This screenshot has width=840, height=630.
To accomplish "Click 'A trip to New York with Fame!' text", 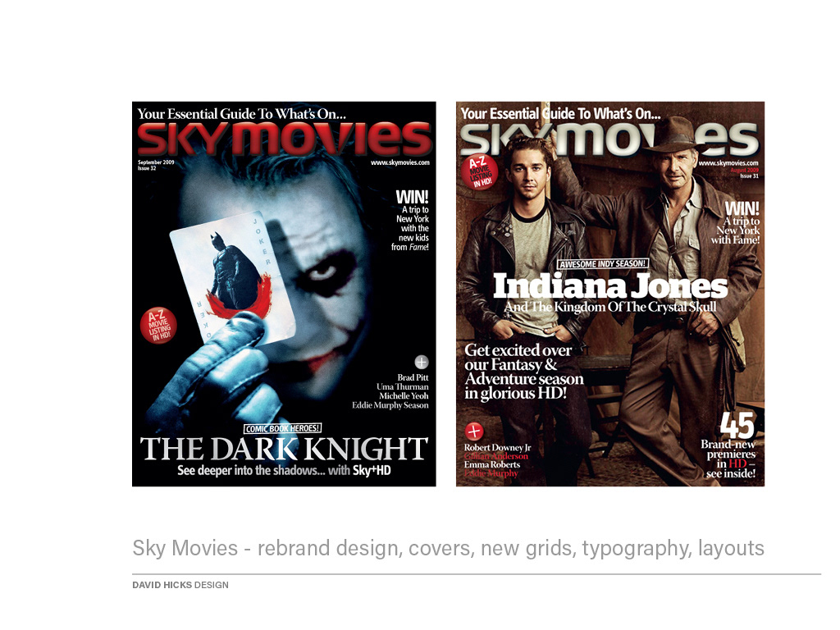I will click(736, 231).
